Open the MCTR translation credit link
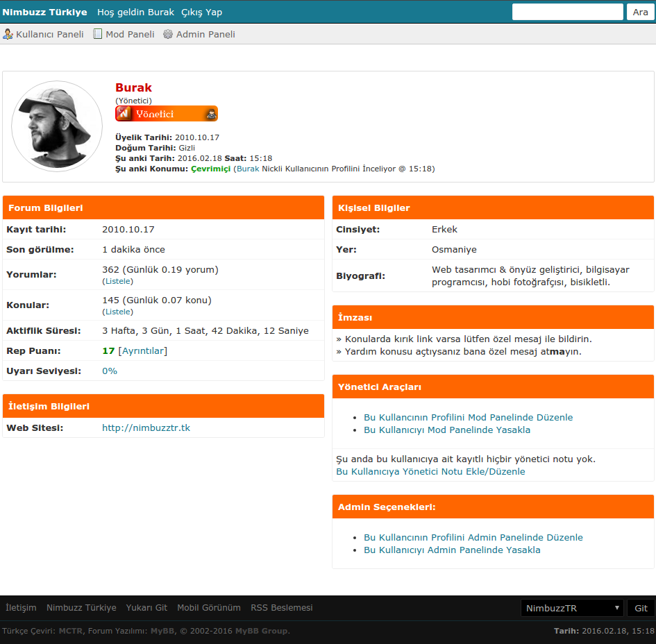Viewport: 656px width, 644px height. 70,631
